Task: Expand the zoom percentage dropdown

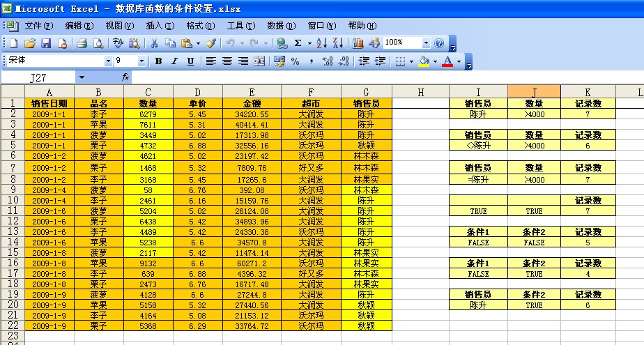Action: (425, 43)
